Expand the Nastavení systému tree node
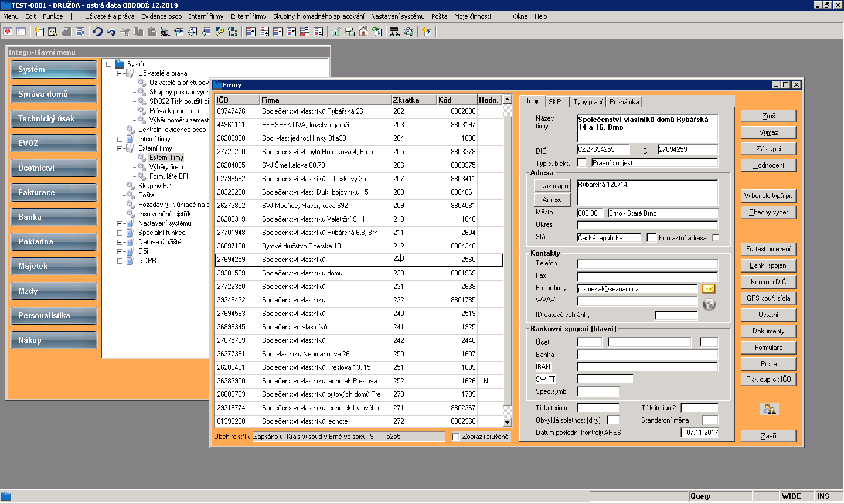844x504 pixels. [120, 223]
